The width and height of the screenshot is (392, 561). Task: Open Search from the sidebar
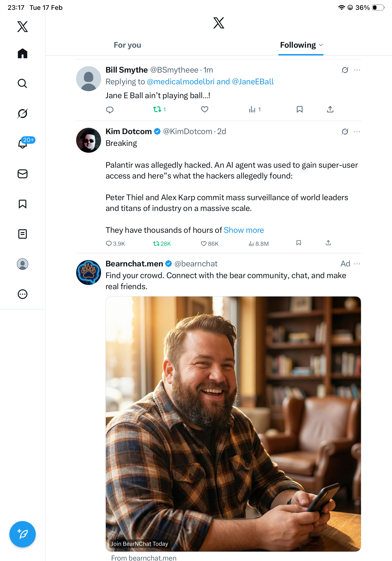[22, 84]
